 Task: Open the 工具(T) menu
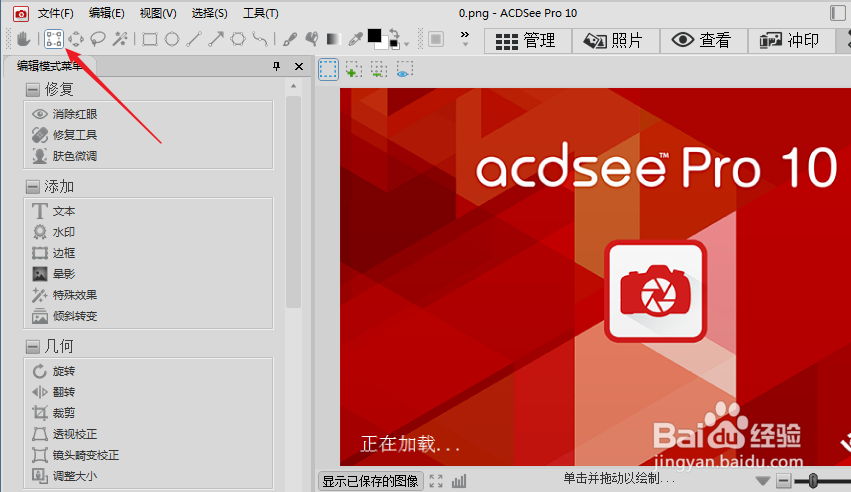[261, 13]
